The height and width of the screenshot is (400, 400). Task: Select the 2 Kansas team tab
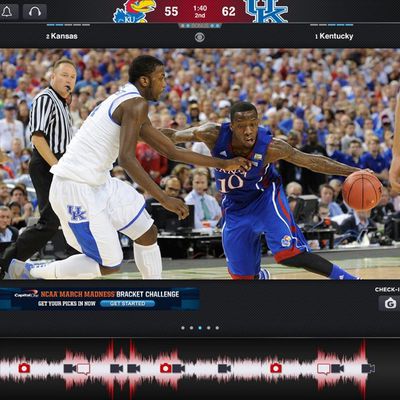[62, 36]
